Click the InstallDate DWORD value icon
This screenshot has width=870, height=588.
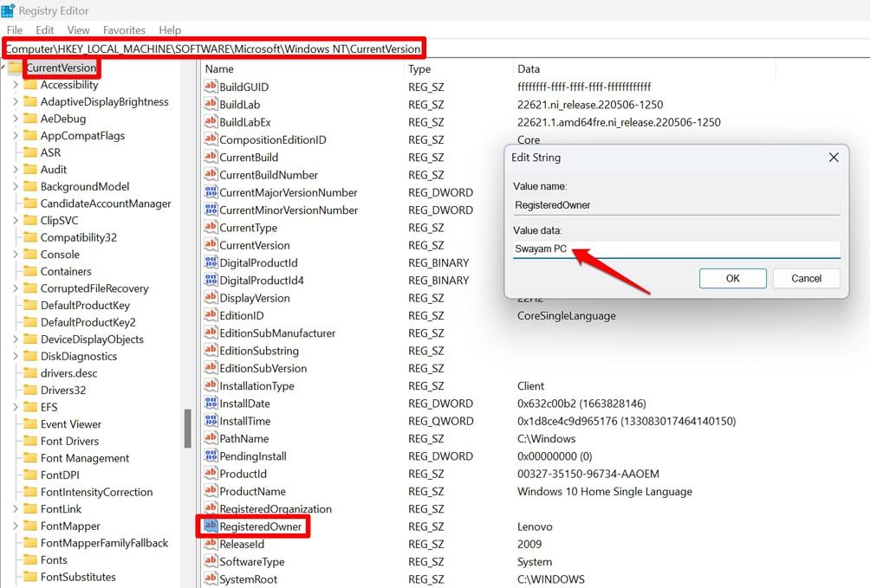210,404
